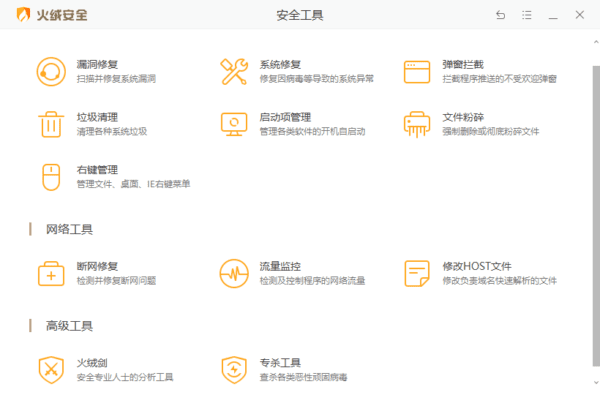Image resolution: width=600 pixels, height=395 pixels.
Task: Launch the 专杀工具 shield icon
Action: coord(234,370)
